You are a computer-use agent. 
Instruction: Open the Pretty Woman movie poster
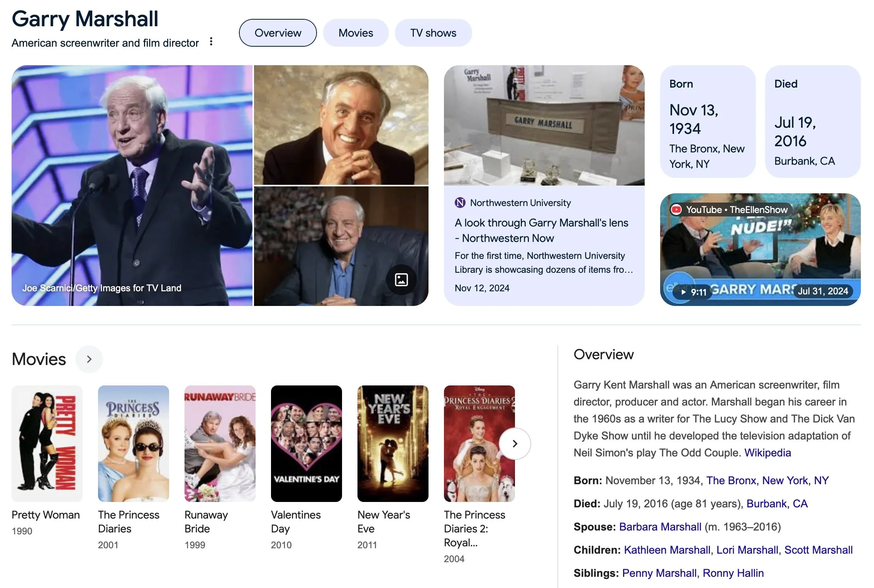47,443
